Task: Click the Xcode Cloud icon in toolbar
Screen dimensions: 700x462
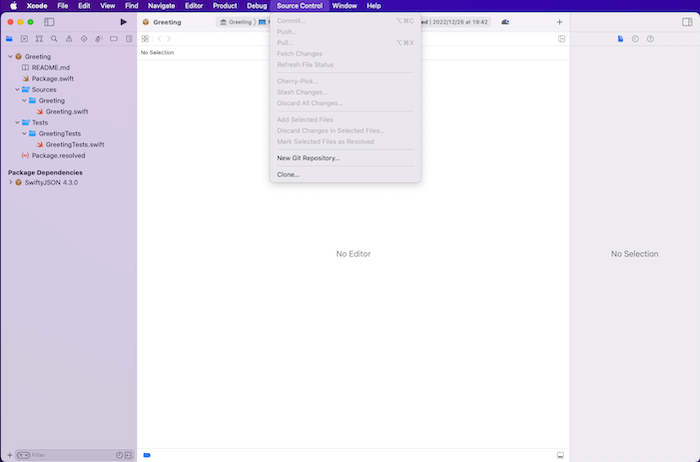Action: point(505,22)
